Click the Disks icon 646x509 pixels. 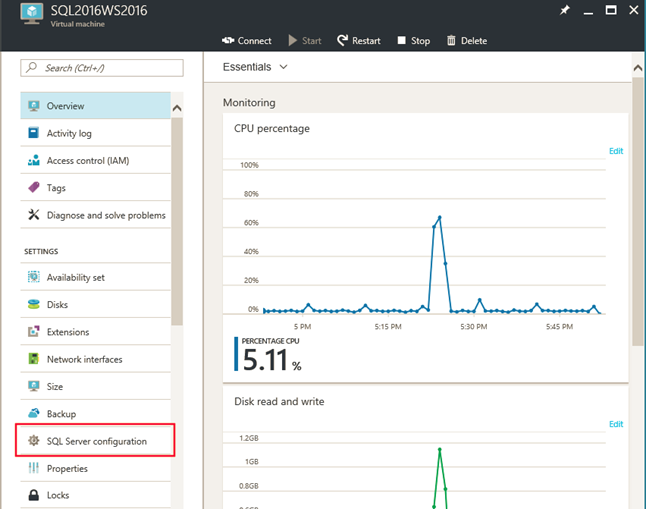(x=34, y=305)
